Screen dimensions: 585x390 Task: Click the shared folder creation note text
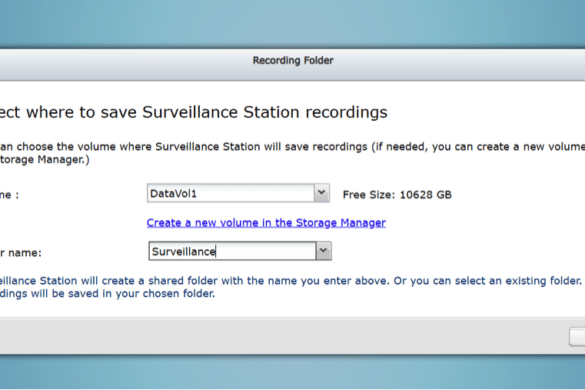click(x=292, y=287)
